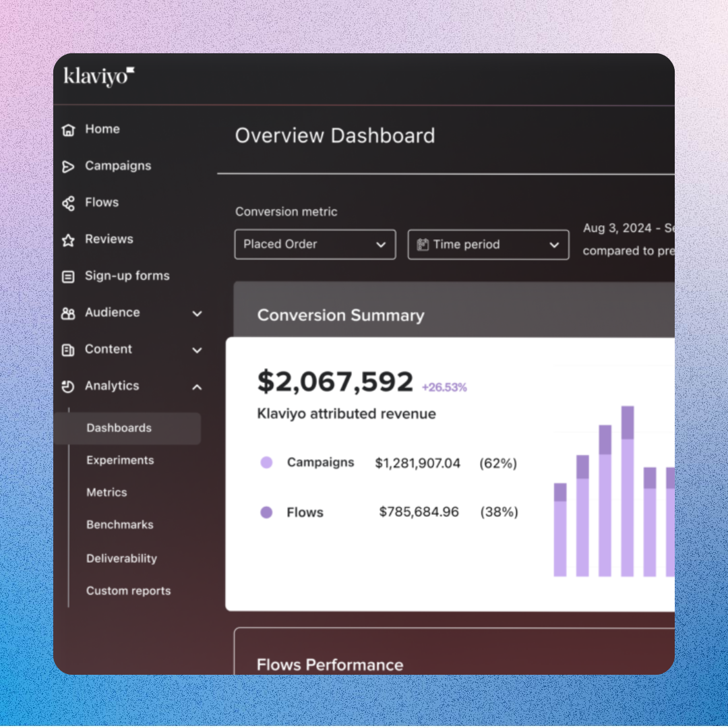Expand the Content section chevron

(197, 350)
